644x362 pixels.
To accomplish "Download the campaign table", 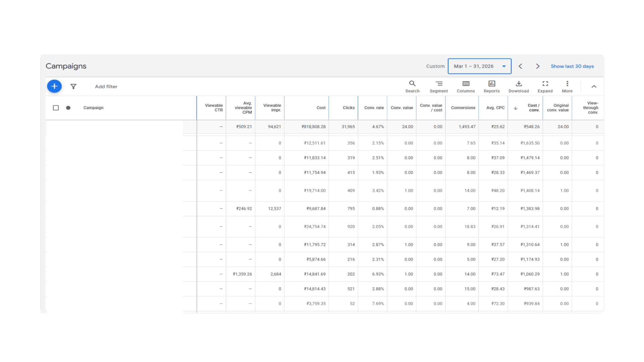I will [x=519, y=86].
